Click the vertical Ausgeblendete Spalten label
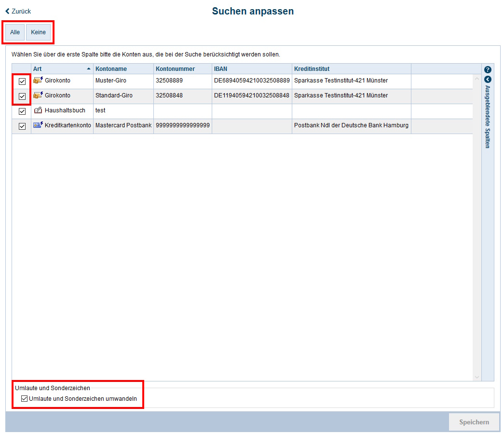 (488, 117)
